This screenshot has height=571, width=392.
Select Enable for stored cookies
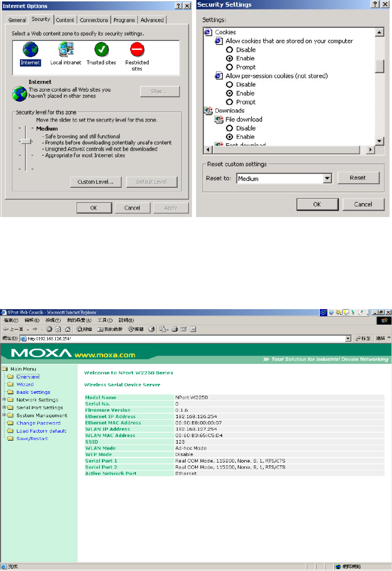[x=229, y=58]
